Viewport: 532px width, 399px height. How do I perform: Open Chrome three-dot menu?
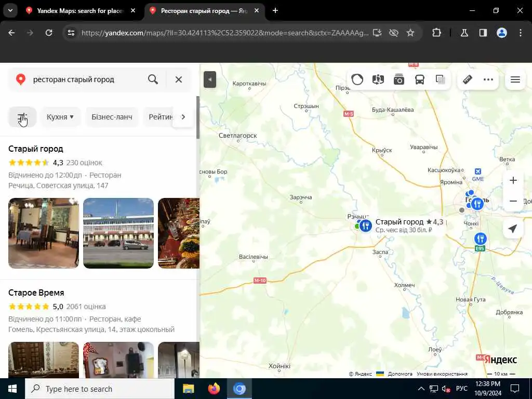[x=521, y=33]
